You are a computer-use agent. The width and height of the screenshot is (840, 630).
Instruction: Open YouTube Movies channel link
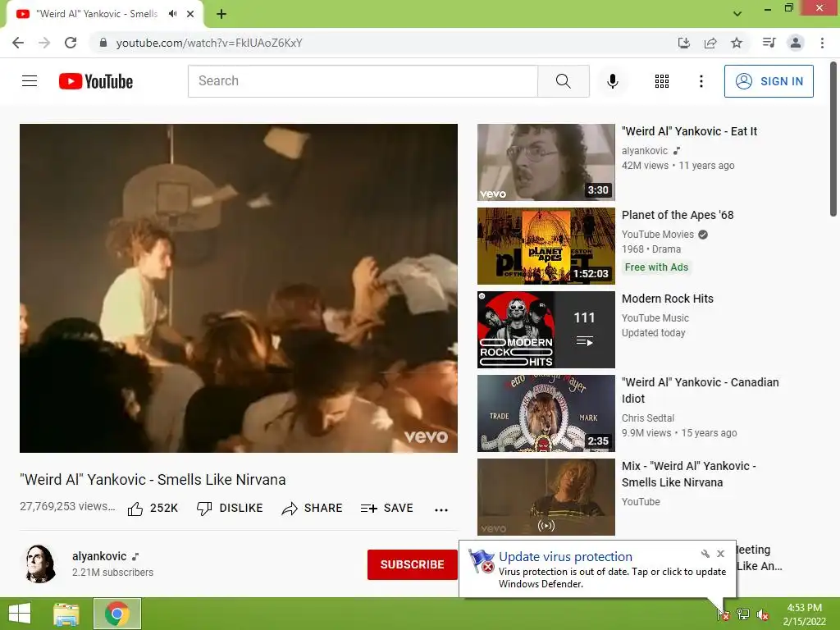click(x=657, y=234)
